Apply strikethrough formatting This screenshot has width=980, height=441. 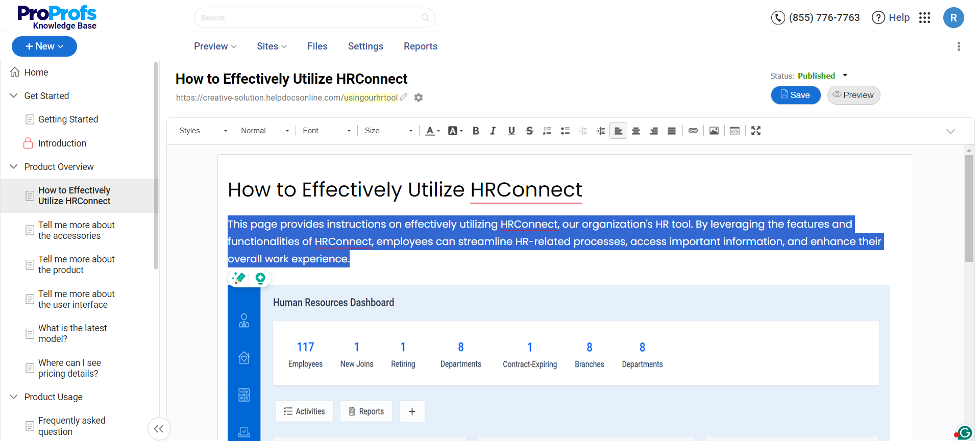click(x=529, y=131)
